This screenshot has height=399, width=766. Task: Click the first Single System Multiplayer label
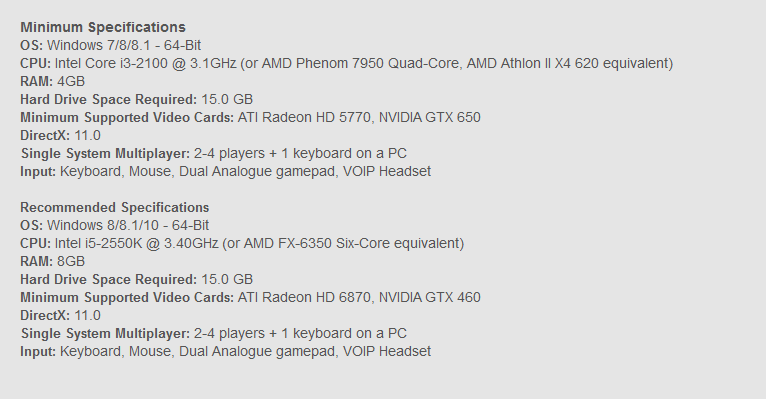pyautogui.click(x=106, y=154)
